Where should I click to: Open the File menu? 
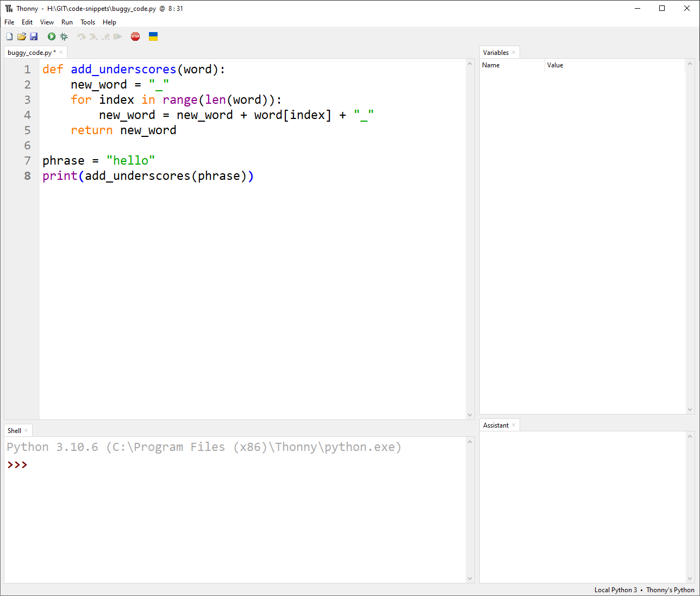9,22
